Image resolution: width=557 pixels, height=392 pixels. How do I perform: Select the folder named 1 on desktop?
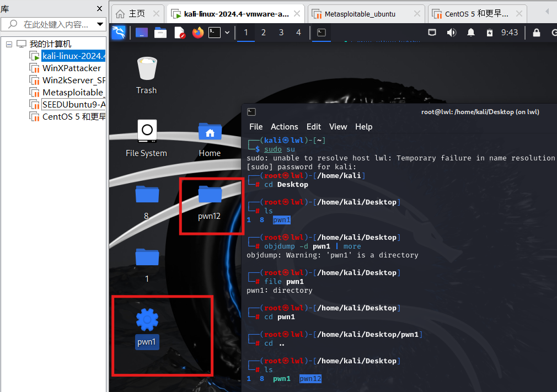click(x=147, y=266)
